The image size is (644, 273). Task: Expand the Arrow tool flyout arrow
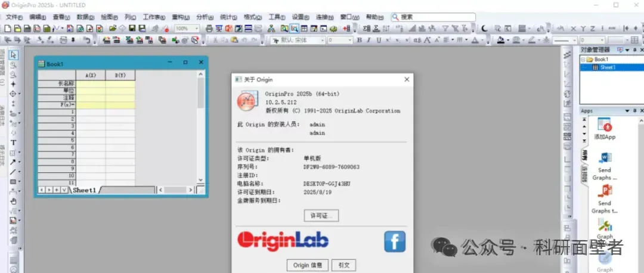[19, 163]
